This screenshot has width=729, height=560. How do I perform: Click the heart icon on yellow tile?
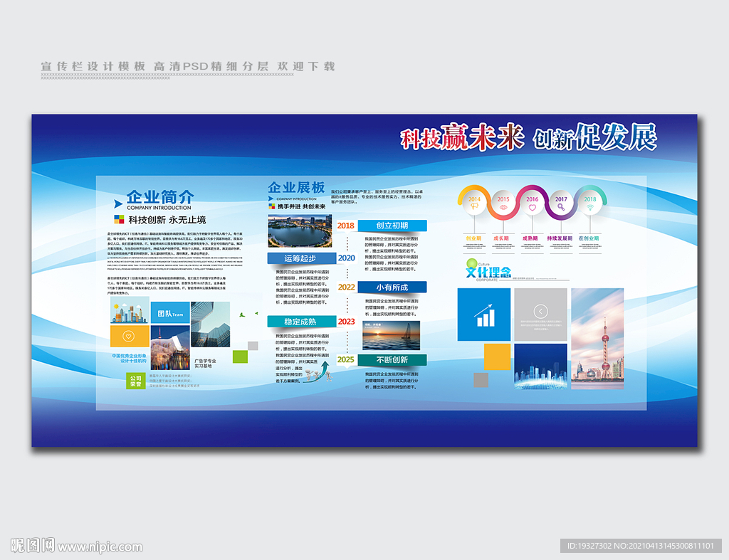click(x=129, y=336)
